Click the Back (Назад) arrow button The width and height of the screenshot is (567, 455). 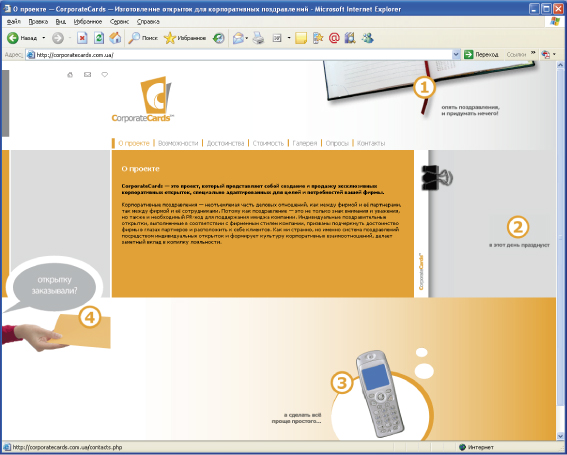13,38
